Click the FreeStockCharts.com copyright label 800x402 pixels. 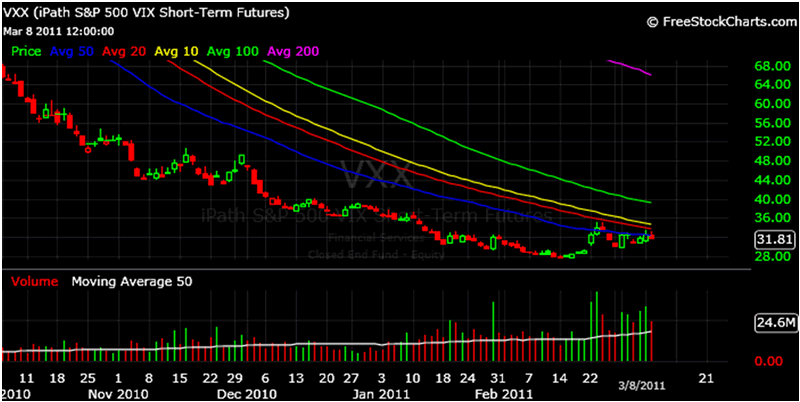pos(722,21)
